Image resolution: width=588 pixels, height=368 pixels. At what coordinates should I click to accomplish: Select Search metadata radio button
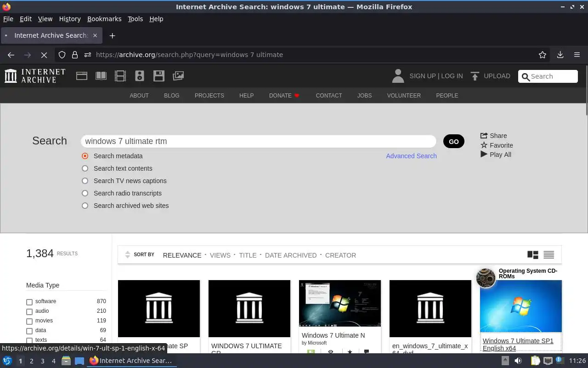(x=85, y=156)
